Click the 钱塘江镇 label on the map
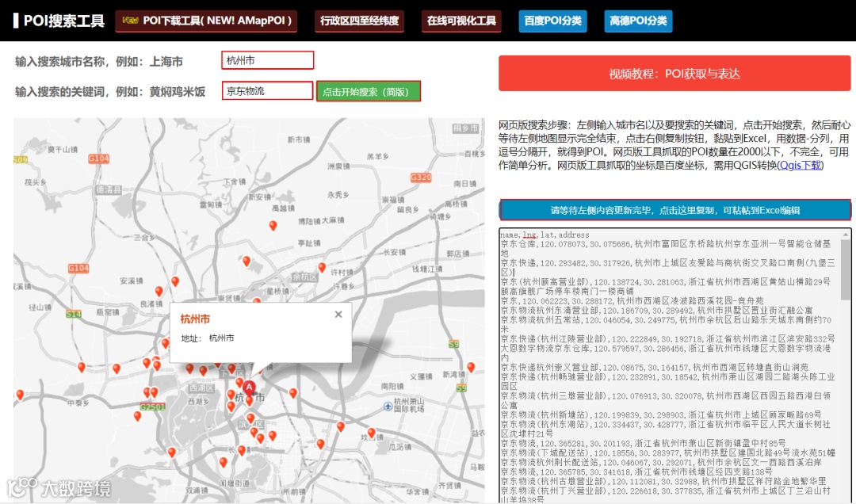The width and height of the screenshot is (856, 504). click(427, 269)
